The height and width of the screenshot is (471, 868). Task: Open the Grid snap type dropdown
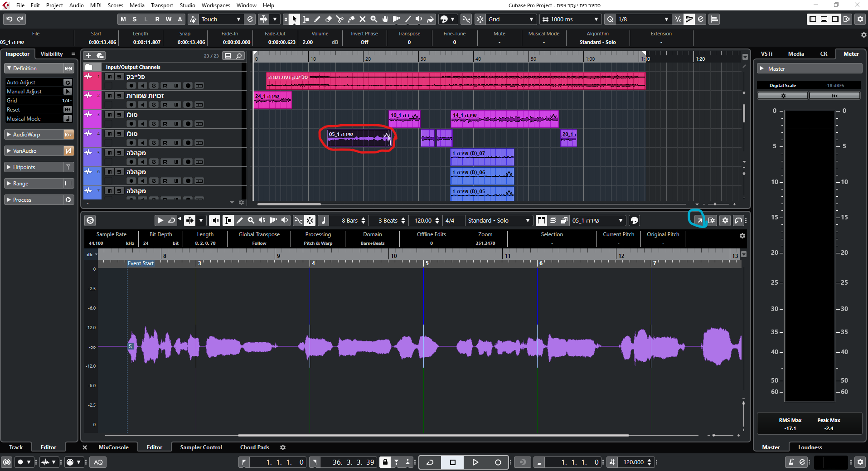click(511, 19)
